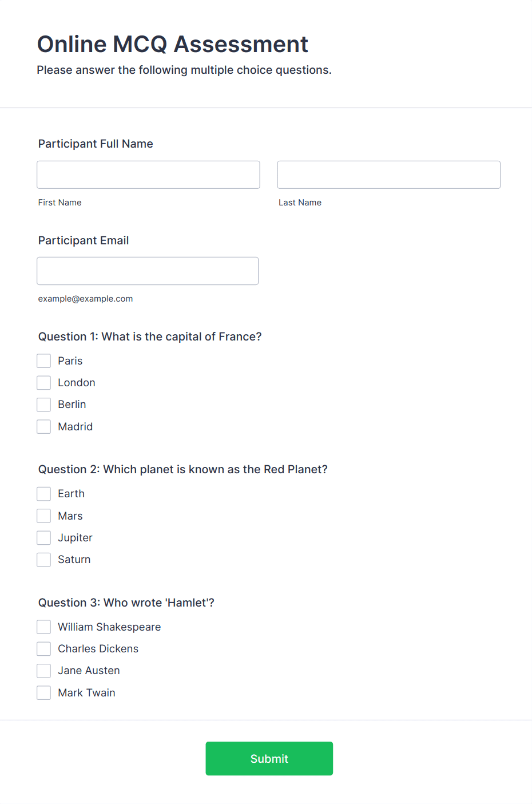
Task: Select Earth for the Red Planet question
Action: 43,493
